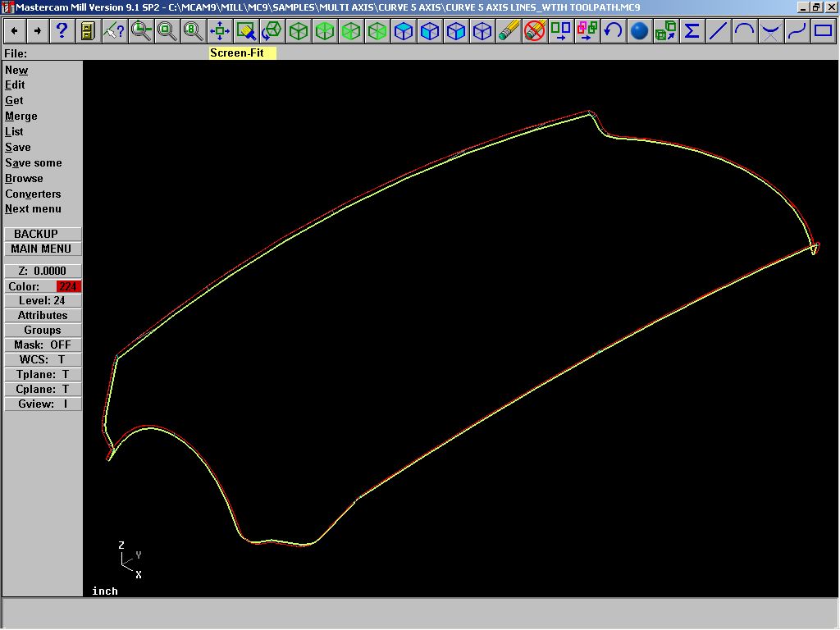
Task: Choose Merge in the File menu
Action: (x=21, y=116)
